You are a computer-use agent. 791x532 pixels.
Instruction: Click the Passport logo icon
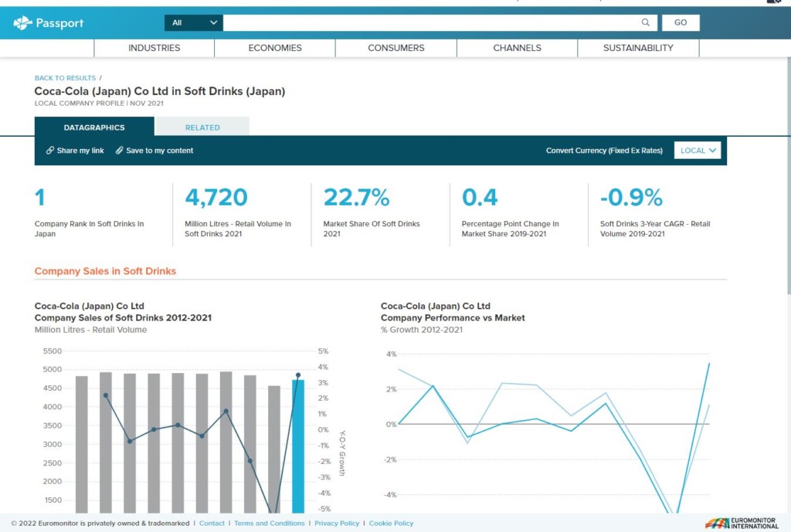22,23
